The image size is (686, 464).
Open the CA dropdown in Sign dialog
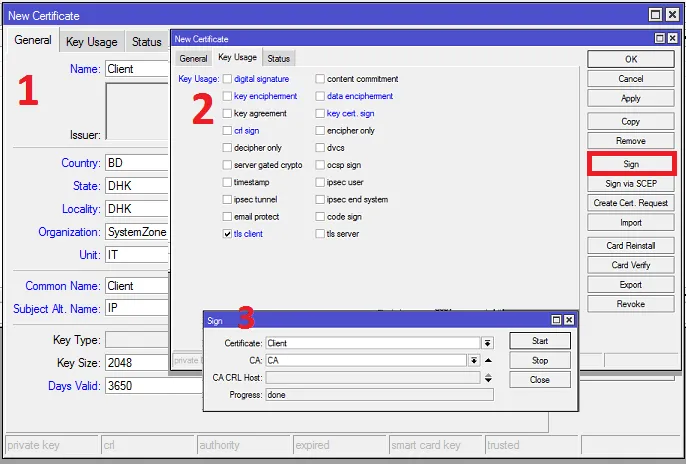click(x=474, y=360)
